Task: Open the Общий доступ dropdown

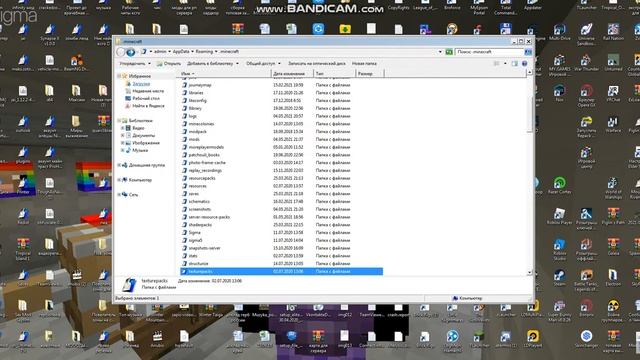Action: (x=263, y=64)
